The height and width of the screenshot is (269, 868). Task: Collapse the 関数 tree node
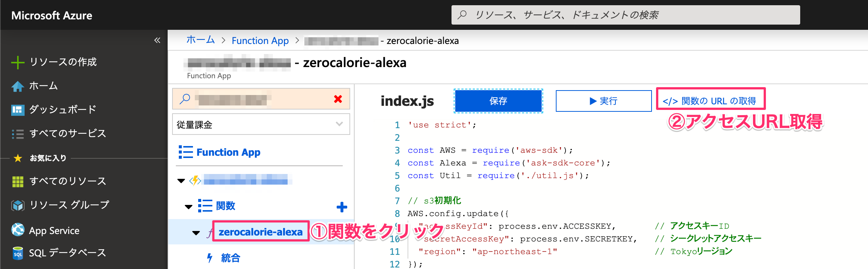pyautogui.click(x=189, y=207)
